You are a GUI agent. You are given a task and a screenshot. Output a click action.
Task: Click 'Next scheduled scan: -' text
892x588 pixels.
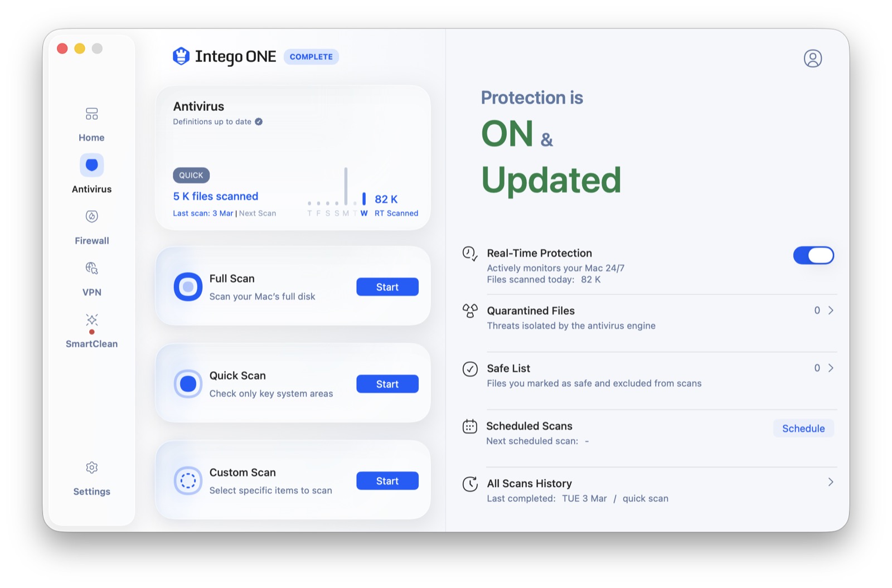click(x=537, y=441)
